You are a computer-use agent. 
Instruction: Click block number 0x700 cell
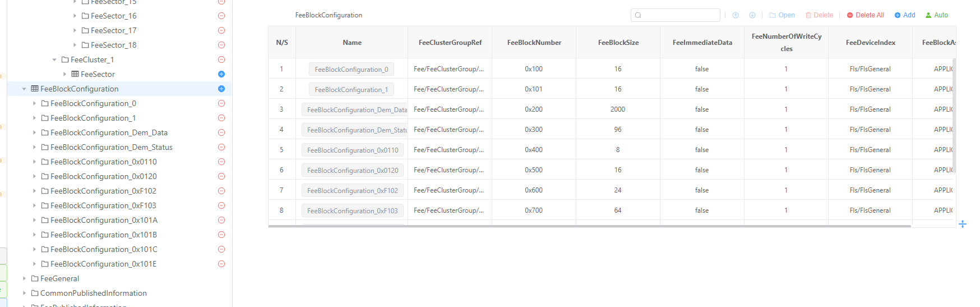pyautogui.click(x=534, y=210)
